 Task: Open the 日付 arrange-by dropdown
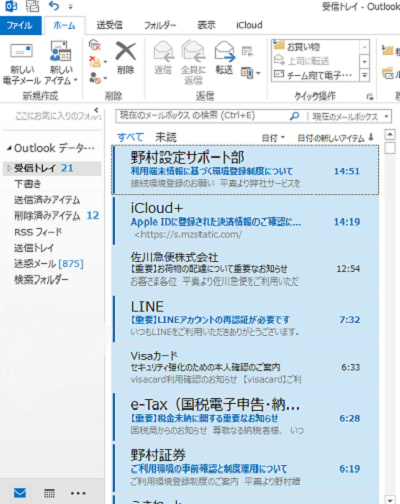273,138
